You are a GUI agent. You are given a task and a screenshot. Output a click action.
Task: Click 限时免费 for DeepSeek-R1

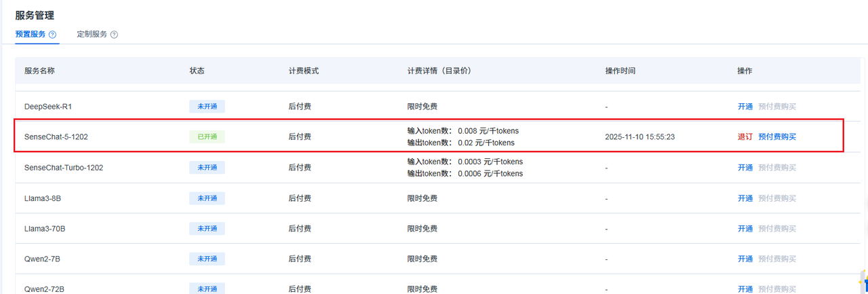422,107
